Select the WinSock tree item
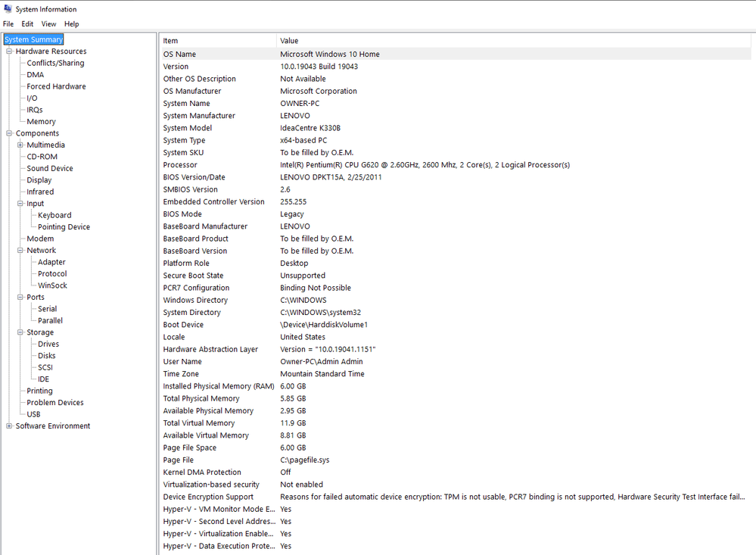756x555 pixels. [x=52, y=285]
